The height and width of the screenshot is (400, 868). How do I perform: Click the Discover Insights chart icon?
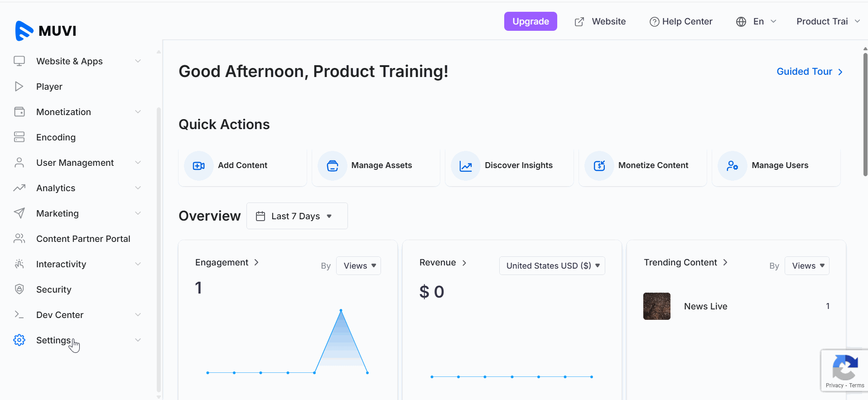[x=466, y=166]
